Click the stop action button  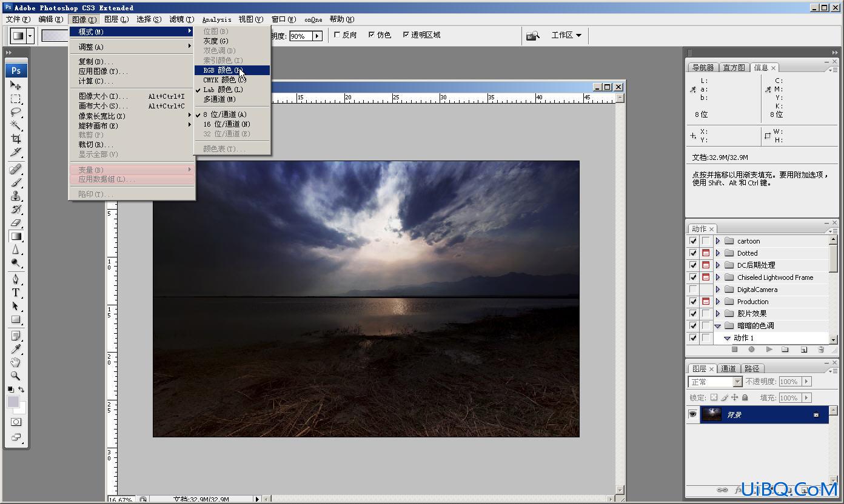point(734,350)
